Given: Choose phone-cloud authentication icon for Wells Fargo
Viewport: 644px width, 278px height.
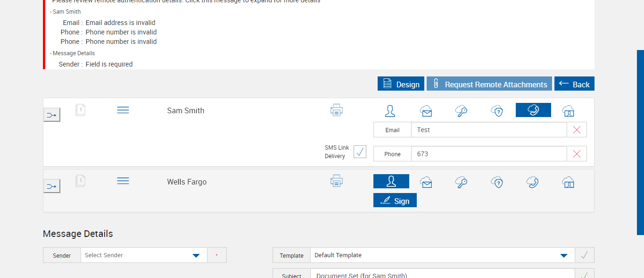Looking at the screenshot, I should (533, 182).
